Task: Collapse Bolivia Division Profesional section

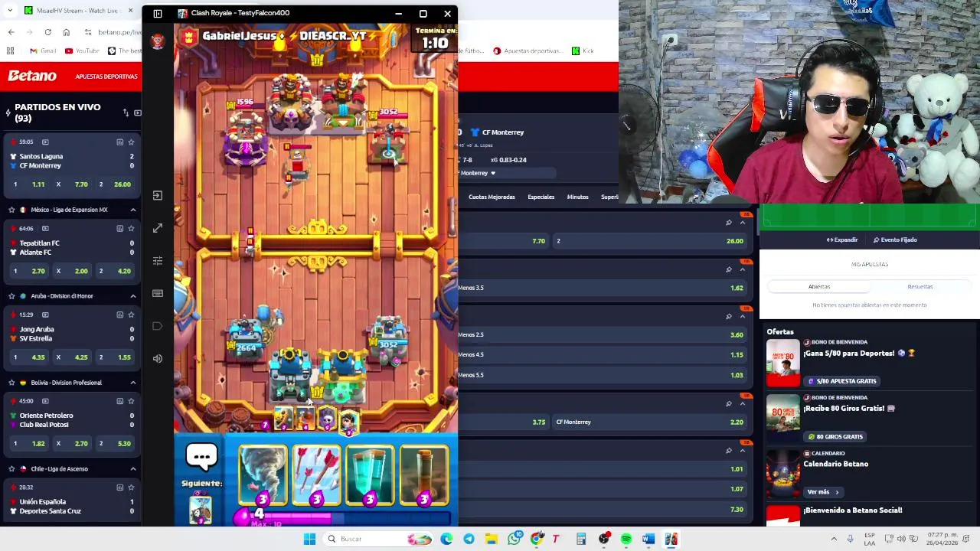Action: point(133,383)
